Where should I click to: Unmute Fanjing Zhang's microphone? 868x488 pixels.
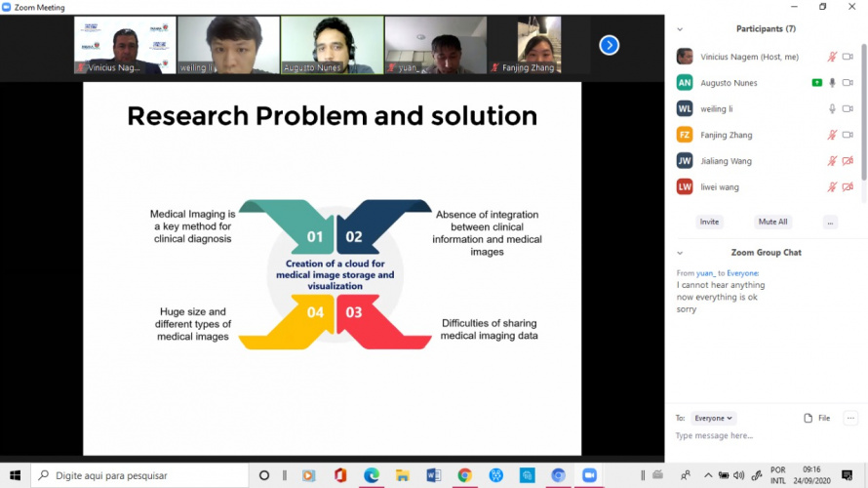[832, 135]
